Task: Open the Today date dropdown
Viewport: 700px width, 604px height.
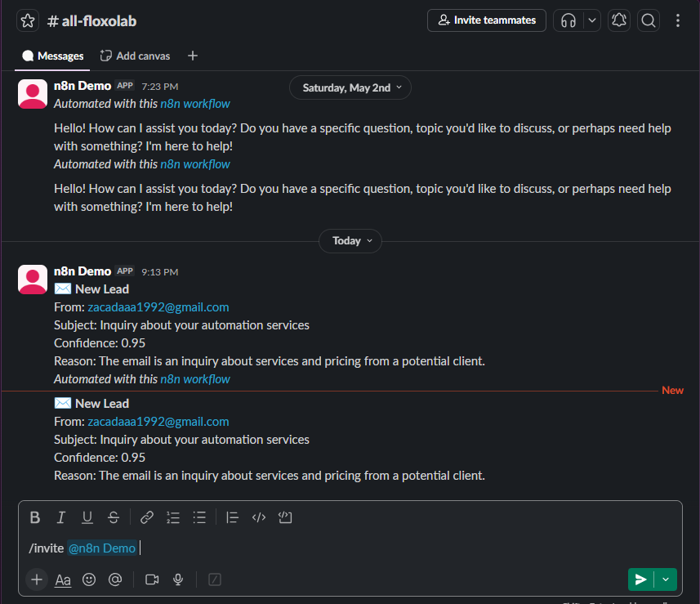Action: click(x=350, y=241)
